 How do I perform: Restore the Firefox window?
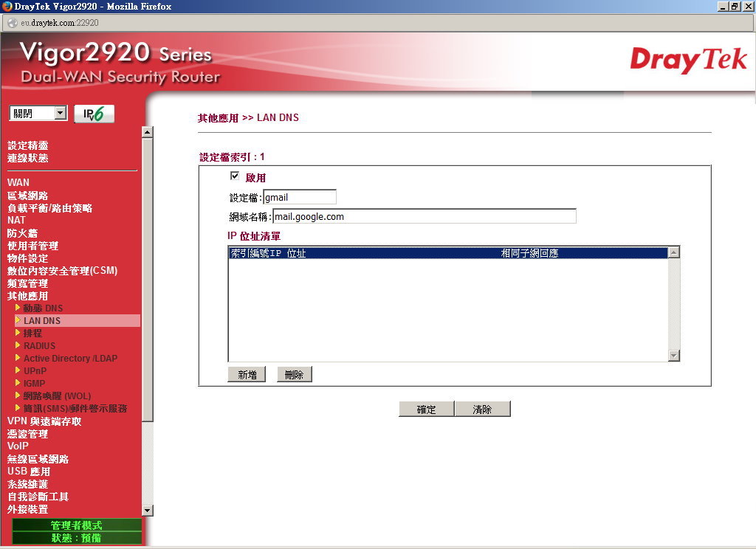[735, 6]
